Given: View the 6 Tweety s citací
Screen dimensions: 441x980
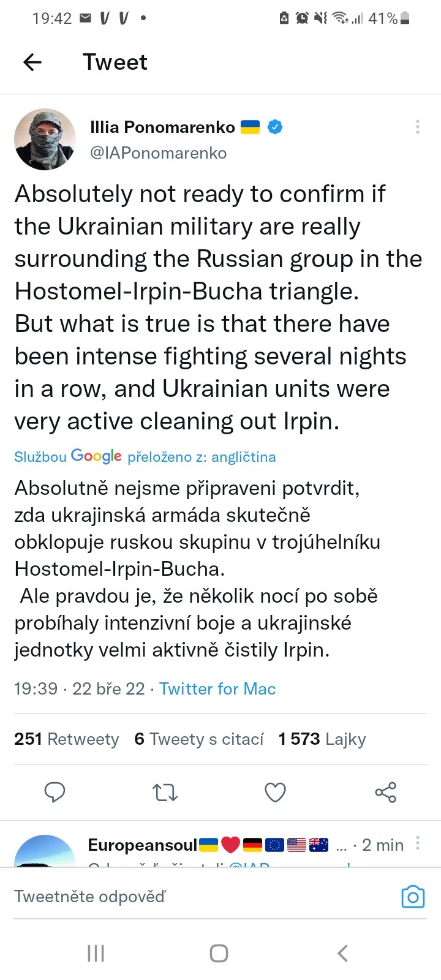Looking at the screenshot, I should (199, 739).
